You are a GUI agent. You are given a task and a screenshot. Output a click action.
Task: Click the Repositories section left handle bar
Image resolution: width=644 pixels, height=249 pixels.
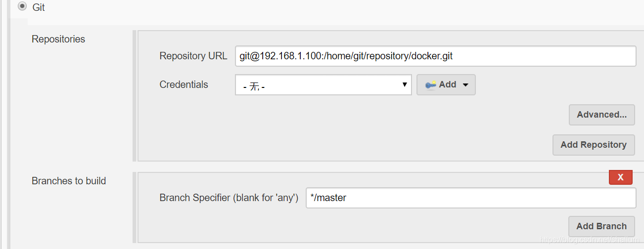(x=135, y=96)
